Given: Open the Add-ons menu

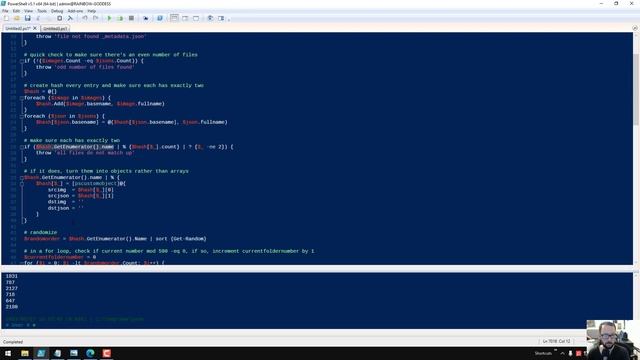Looking at the screenshot, I should (x=75, y=11).
